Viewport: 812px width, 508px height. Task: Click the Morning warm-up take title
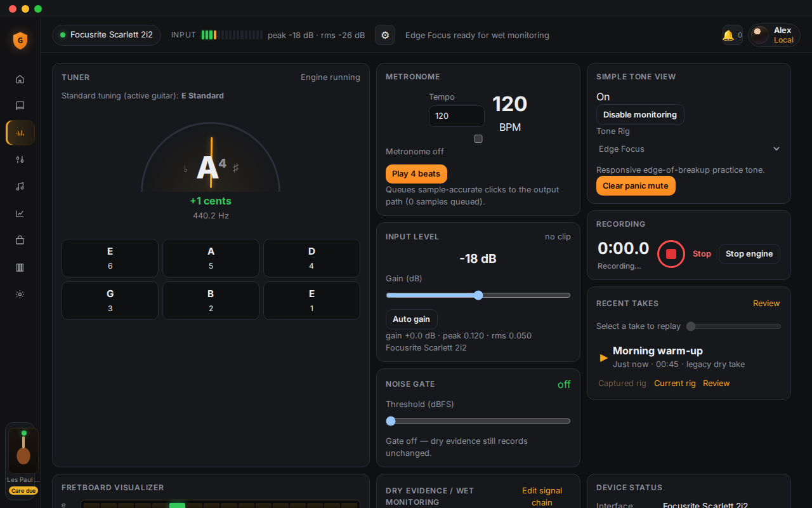click(658, 351)
